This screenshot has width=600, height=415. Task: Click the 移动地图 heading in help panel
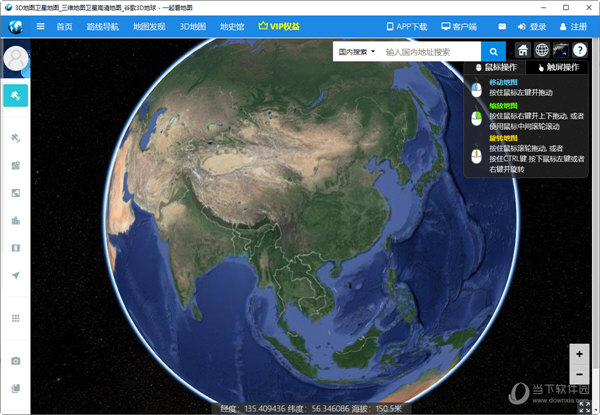tap(503, 82)
